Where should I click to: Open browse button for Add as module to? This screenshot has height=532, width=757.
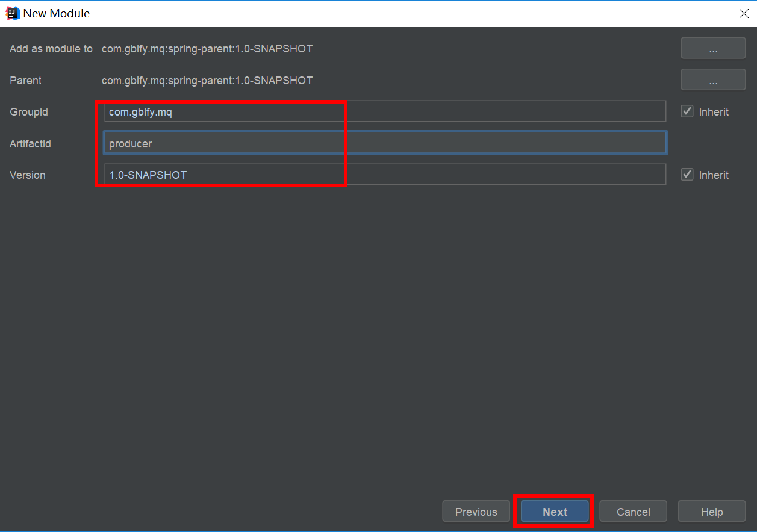[713, 49]
